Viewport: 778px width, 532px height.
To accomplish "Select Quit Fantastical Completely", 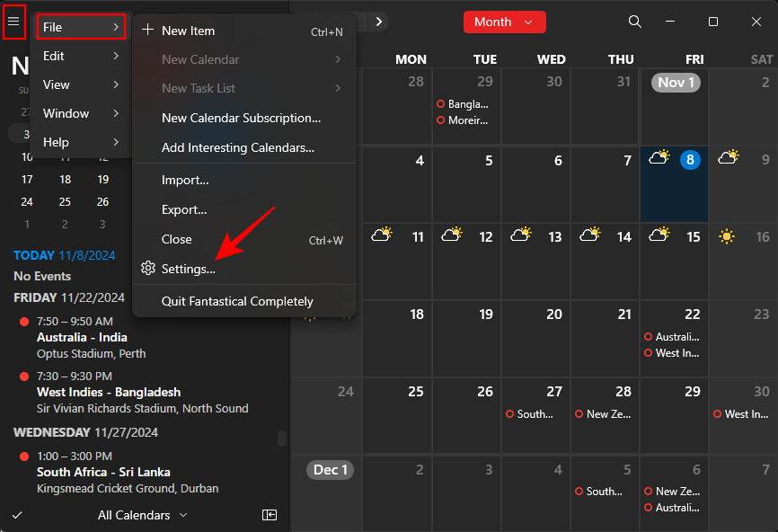I will 237,301.
